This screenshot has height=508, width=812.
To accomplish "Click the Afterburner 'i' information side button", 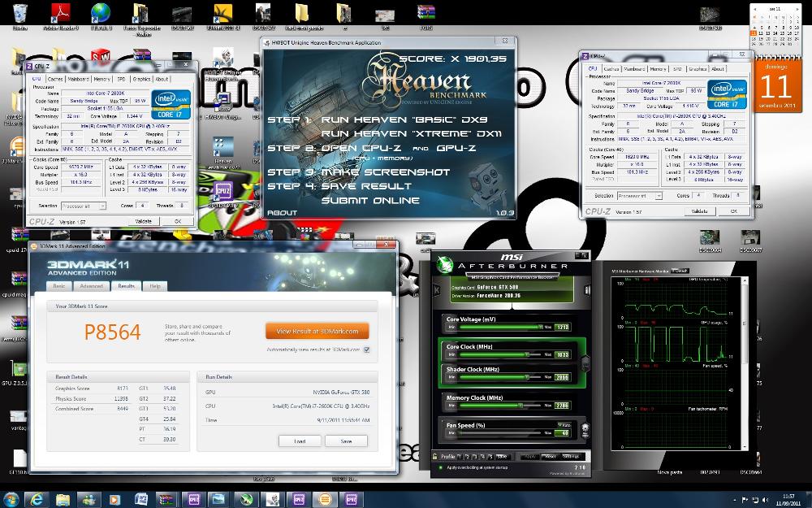I will pos(587,290).
